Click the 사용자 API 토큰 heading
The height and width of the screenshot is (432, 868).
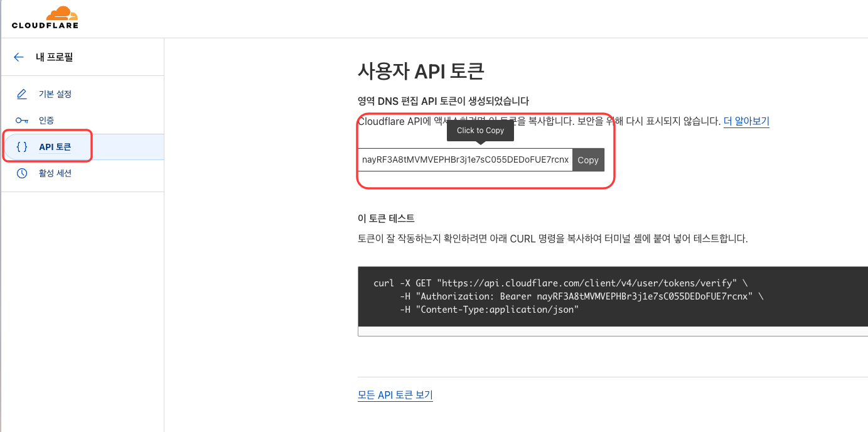[421, 71]
